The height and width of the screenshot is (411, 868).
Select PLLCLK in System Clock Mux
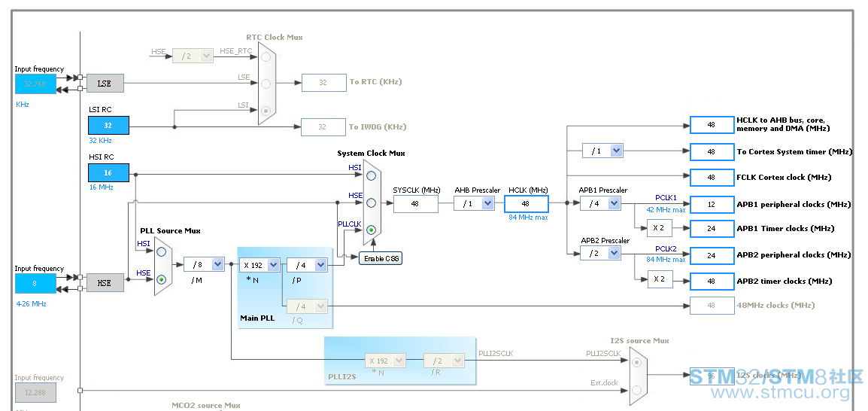[x=371, y=230]
